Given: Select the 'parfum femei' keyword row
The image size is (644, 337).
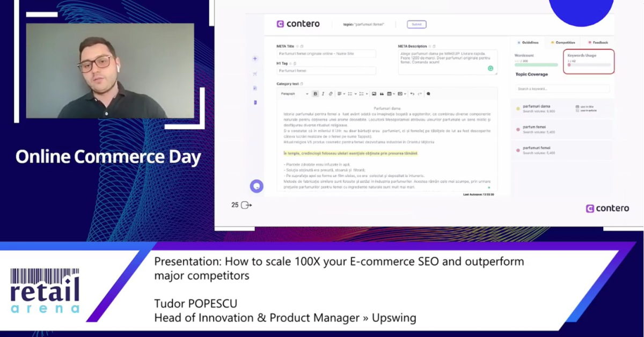Looking at the screenshot, I should [561, 129].
